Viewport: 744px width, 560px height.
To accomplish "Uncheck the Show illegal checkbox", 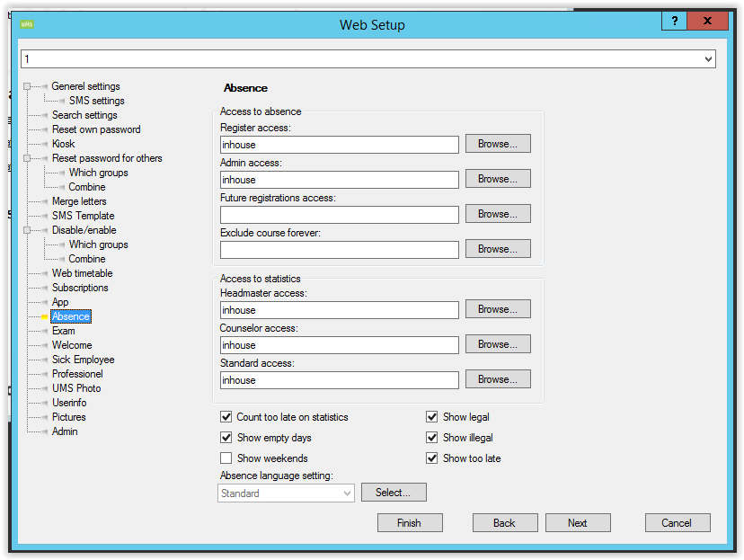I will tap(432, 438).
